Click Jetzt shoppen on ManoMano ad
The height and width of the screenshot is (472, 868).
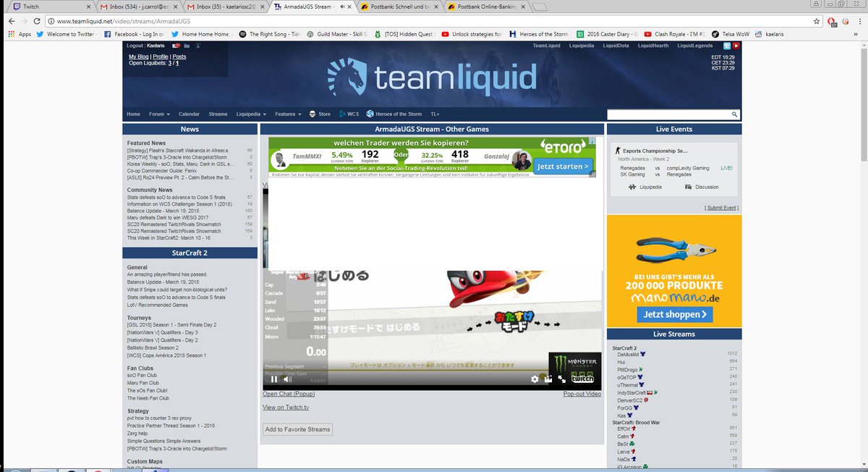[x=674, y=314]
